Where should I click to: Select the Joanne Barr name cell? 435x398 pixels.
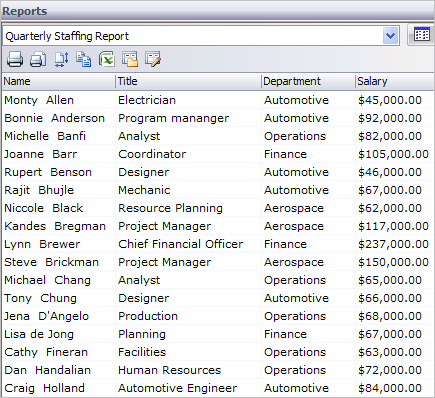pyautogui.click(x=59, y=154)
